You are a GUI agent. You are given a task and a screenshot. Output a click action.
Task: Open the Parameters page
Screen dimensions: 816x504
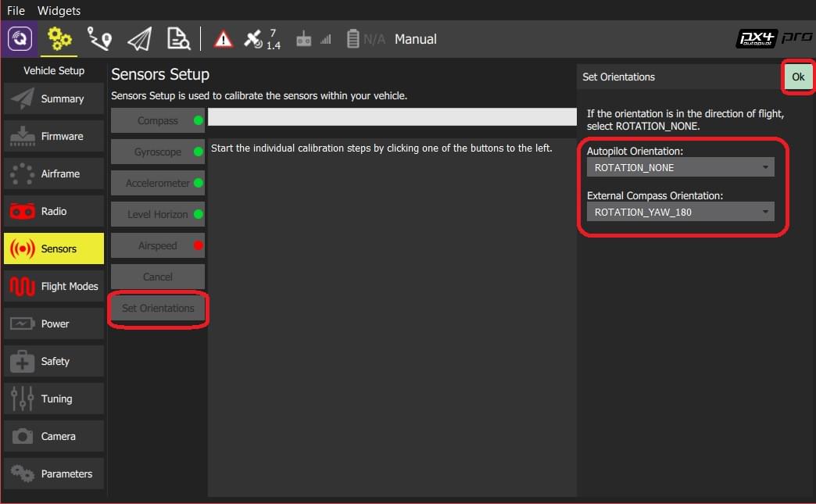(x=54, y=474)
